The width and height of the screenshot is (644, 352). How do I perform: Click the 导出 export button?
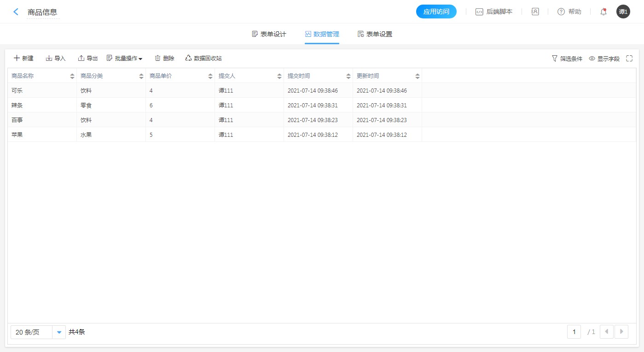point(88,59)
